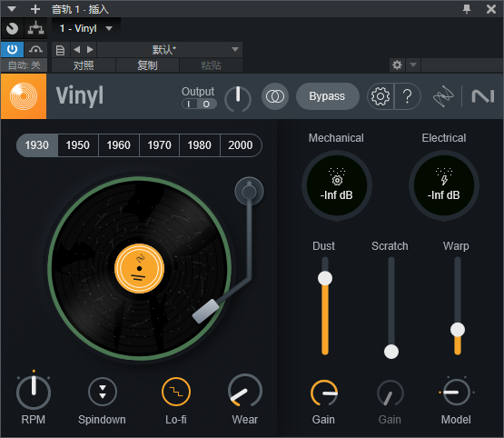Viewport: 504px width, 438px height.
Task: Select the 2000 era tab
Action: tap(241, 145)
